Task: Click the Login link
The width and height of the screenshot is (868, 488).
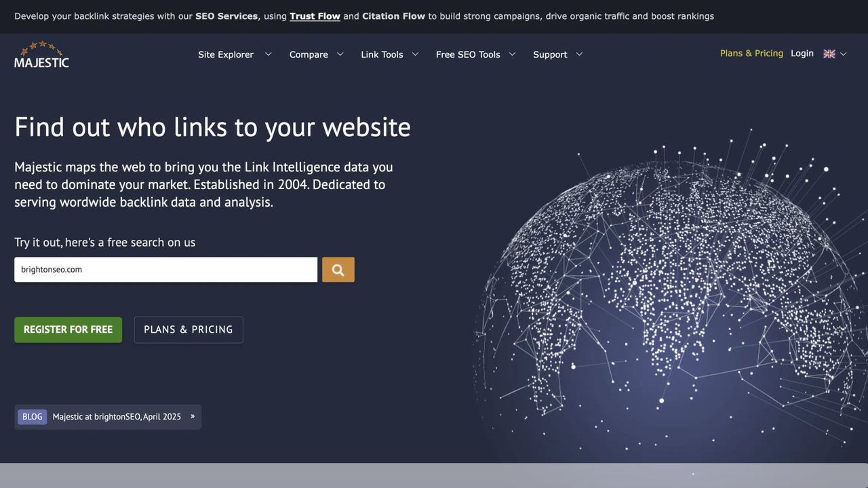Action: [802, 54]
